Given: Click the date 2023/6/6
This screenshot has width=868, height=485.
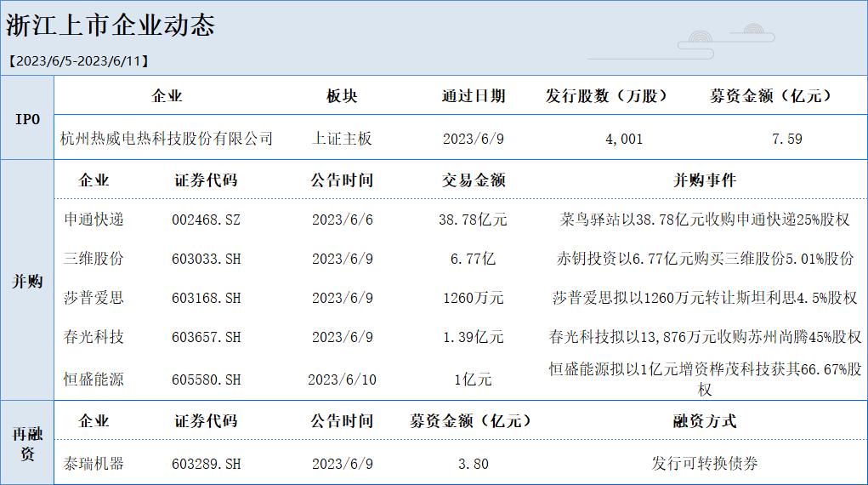Looking at the screenshot, I should point(342,220).
